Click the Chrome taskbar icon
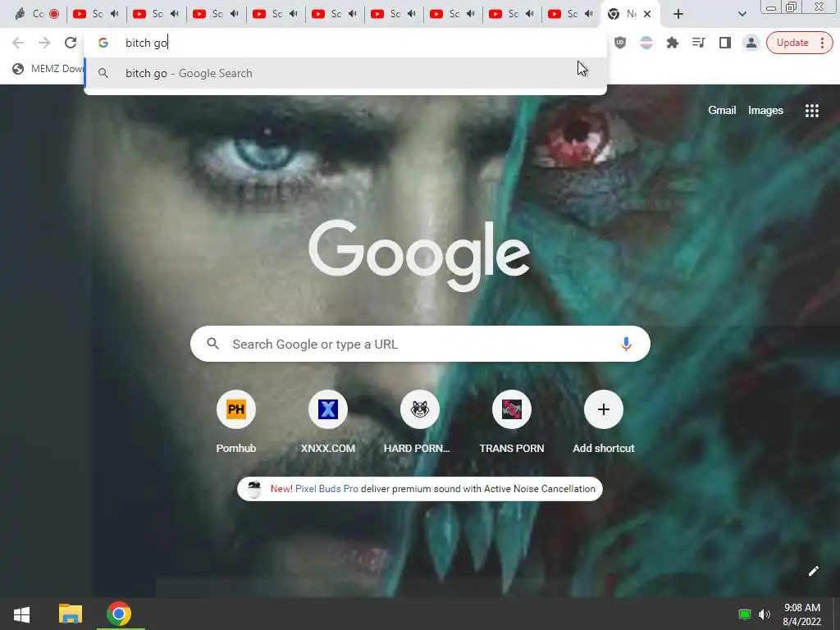The height and width of the screenshot is (630, 840). click(x=118, y=614)
